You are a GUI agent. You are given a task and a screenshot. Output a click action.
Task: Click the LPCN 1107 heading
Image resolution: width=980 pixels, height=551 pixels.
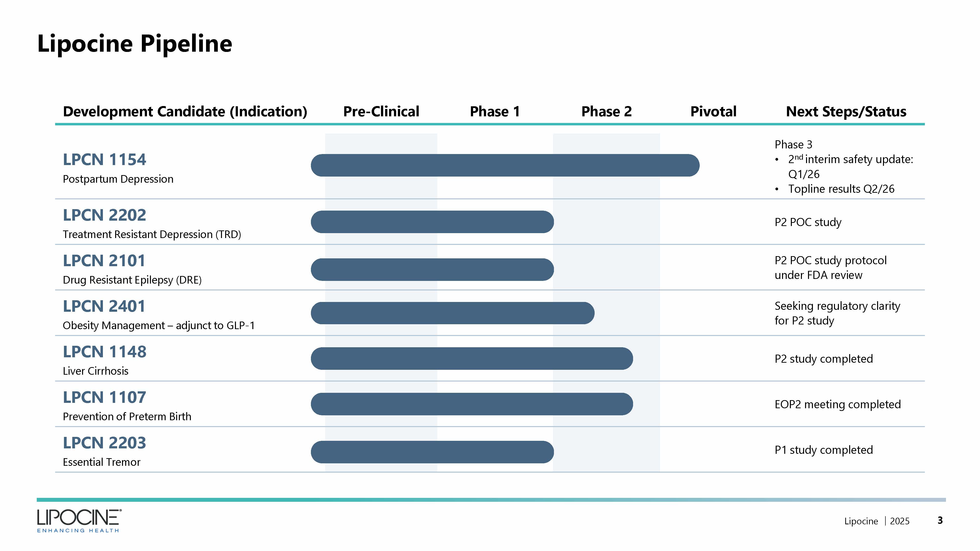pos(104,398)
